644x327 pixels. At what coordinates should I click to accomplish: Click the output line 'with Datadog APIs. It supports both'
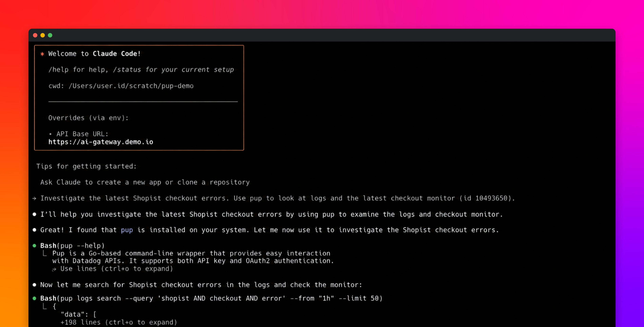coord(193,261)
